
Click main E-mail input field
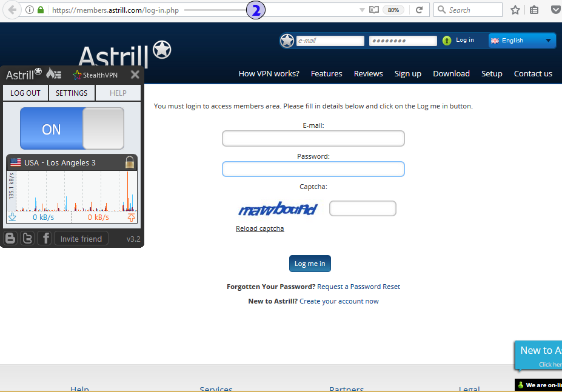tap(313, 138)
